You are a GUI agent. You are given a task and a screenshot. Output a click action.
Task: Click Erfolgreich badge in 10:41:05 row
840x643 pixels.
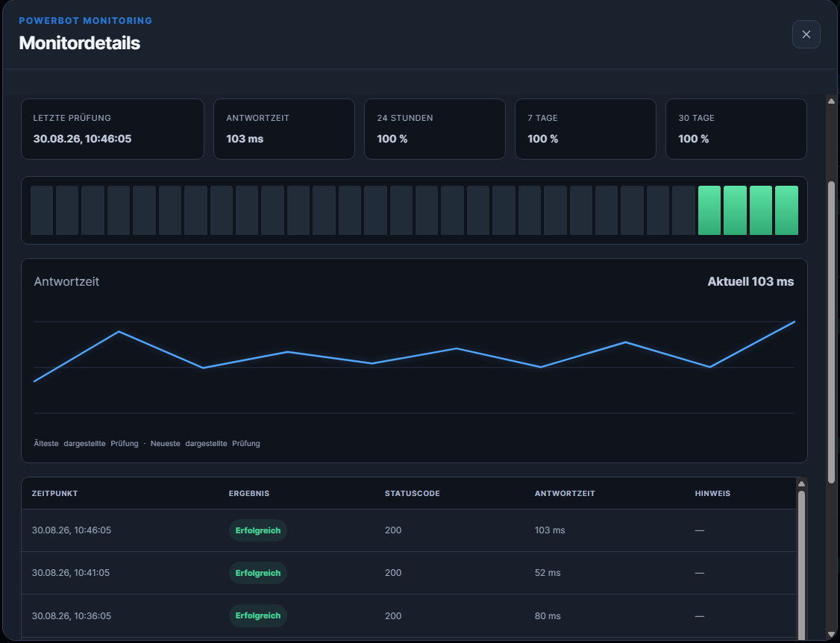point(257,573)
